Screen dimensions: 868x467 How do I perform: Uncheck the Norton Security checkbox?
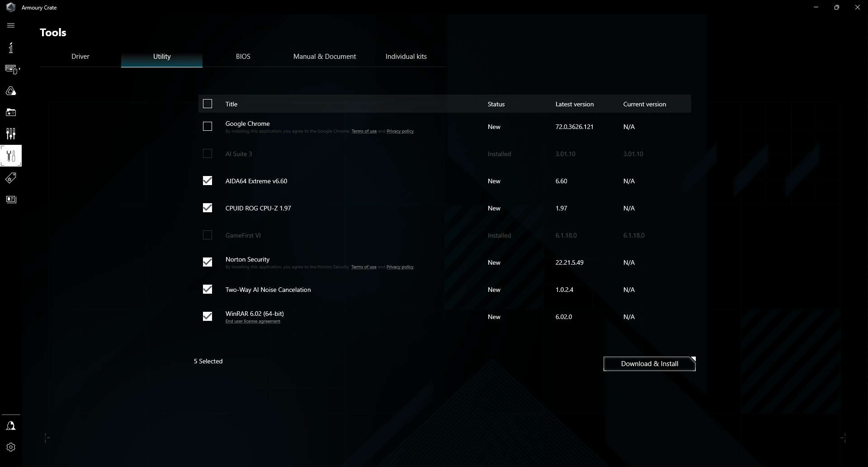(x=208, y=262)
